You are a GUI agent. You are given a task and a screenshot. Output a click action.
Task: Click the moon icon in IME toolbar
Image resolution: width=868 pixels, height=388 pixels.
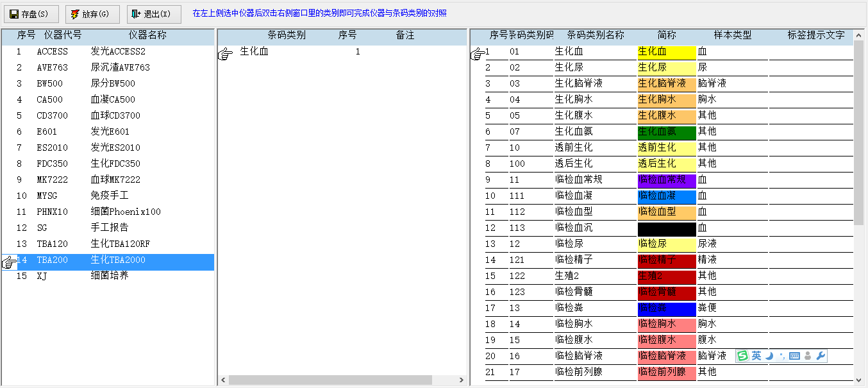[x=769, y=356]
